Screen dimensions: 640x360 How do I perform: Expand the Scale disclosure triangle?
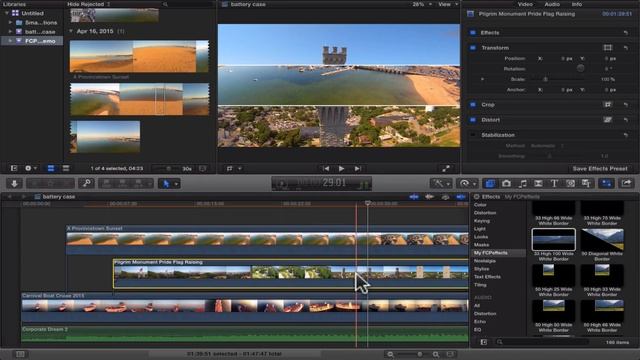[482, 79]
